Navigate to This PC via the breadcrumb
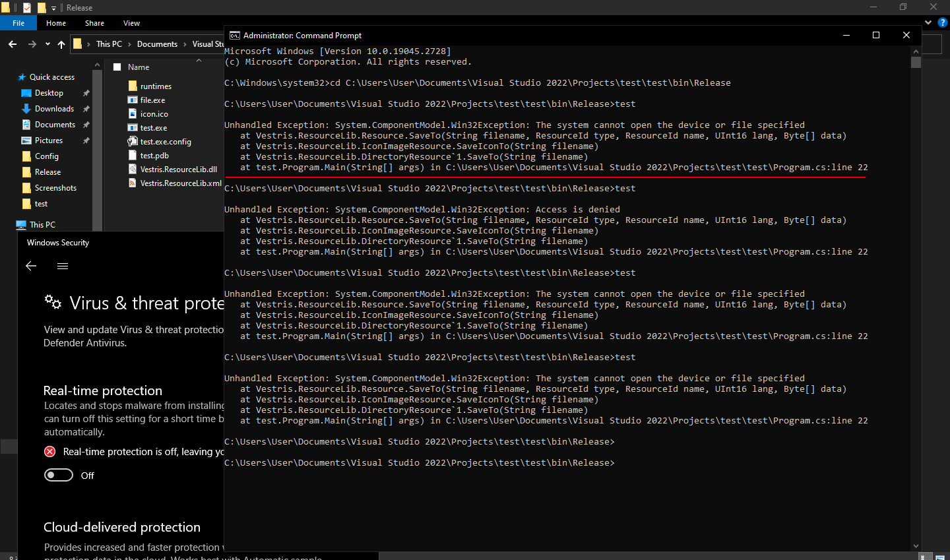The height and width of the screenshot is (560, 950). [x=109, y=44]
